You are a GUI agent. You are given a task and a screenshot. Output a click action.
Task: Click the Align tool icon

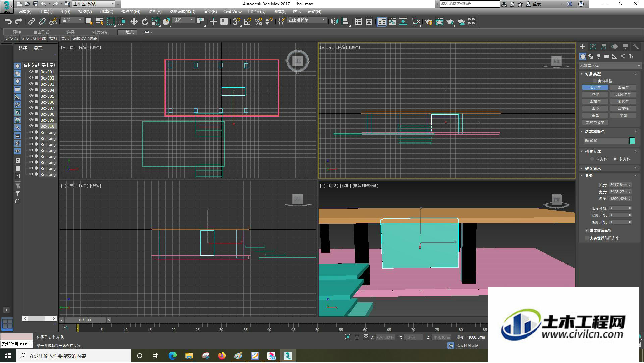[x=345, y=22]
